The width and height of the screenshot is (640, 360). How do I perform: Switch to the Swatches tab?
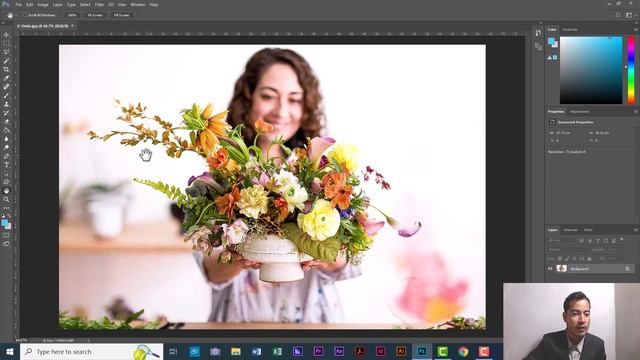click(x=570, y=29)
